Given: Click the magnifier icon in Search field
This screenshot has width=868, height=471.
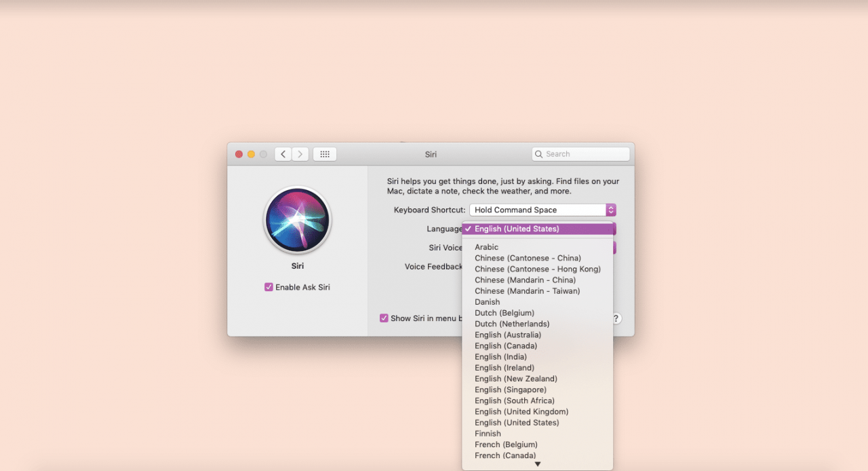Looking at the screenshot, I should click(539, 154).
